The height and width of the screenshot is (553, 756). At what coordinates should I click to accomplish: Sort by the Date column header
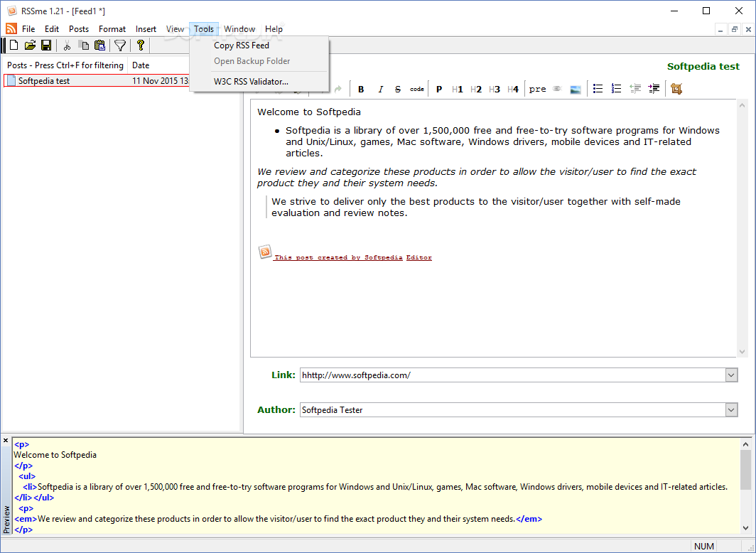(x=159, y=65)
